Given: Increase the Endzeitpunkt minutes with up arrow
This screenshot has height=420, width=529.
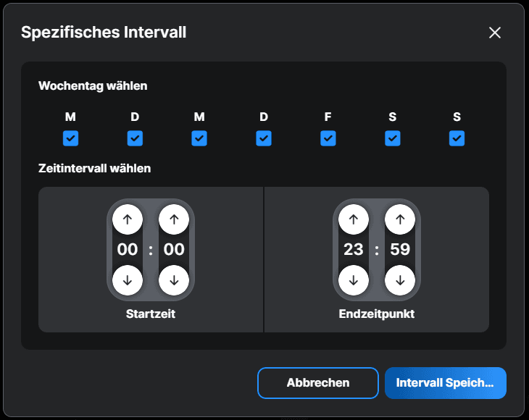Looking at the screenshot, I should click(x=400, y=220).
